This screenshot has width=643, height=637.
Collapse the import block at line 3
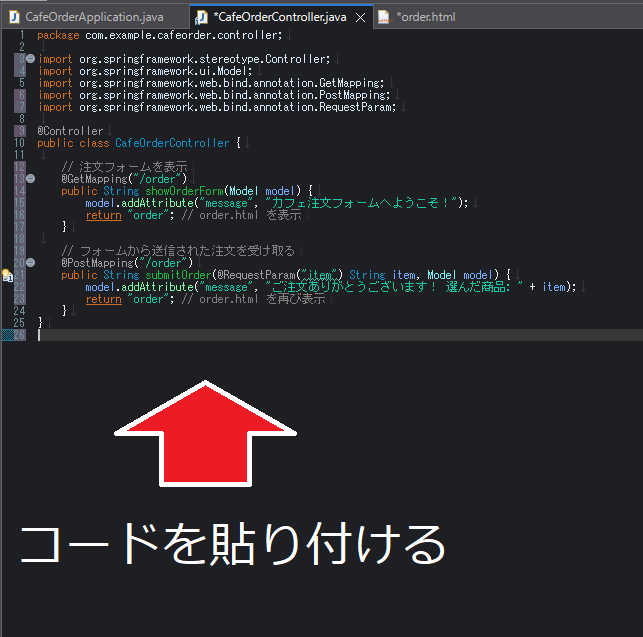click(30, 59)
